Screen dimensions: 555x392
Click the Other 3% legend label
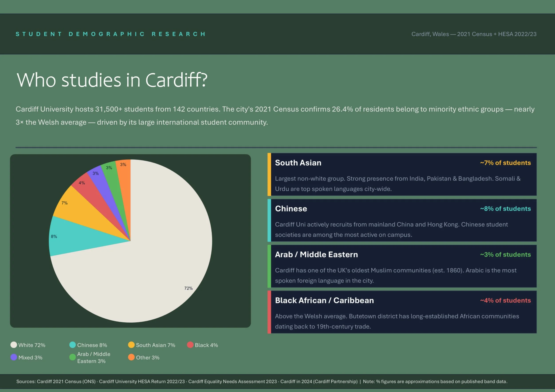[x=148, y=357]
